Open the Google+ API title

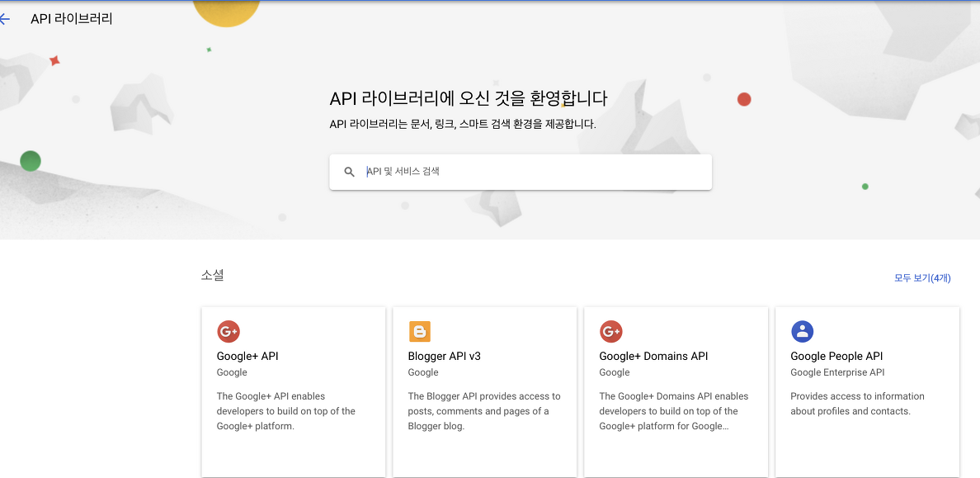point(247,357)
